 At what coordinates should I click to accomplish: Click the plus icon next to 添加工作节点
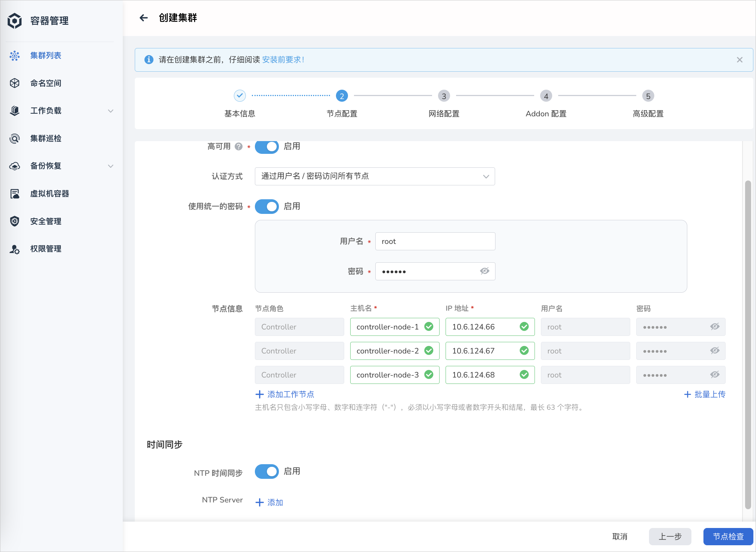[x=259, y=394]
